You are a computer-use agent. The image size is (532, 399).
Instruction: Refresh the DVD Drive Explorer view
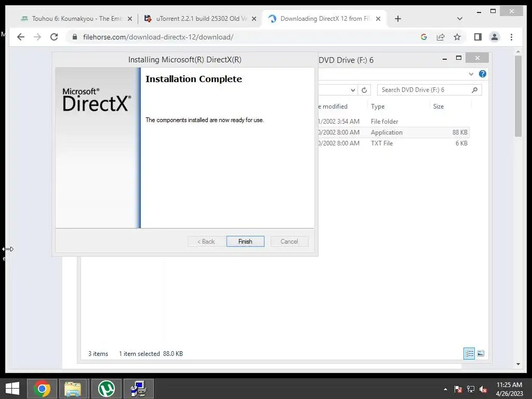tap(364, 90)
